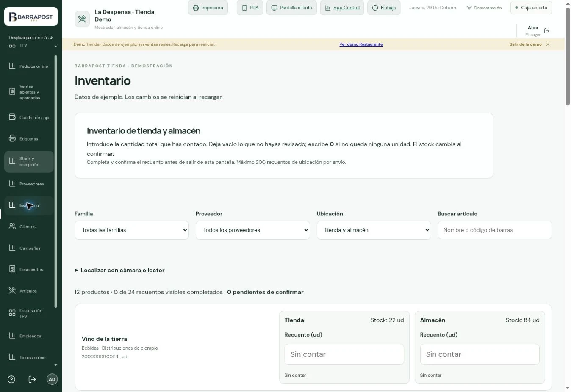Image resolution: width=571 pixels, height=392 pixels.
Task: Click Desplaza para ver más
Action: (x=31, y=38)
